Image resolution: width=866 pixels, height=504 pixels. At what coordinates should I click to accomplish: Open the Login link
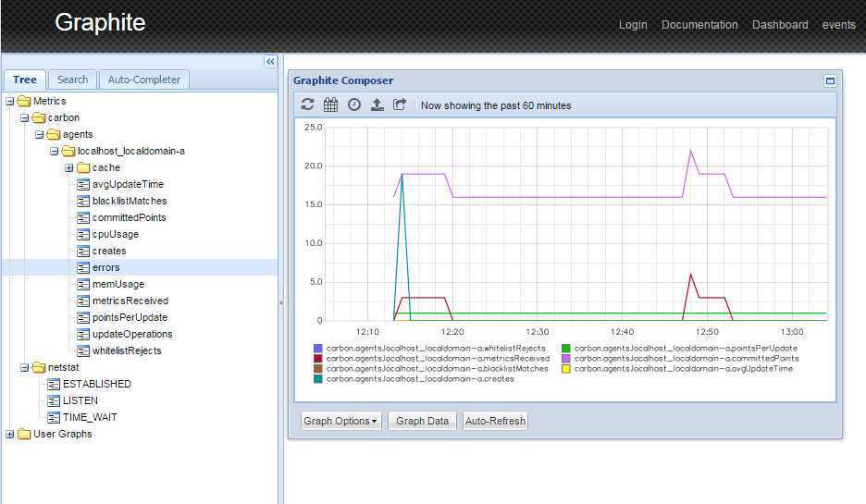tap(633, 25)
